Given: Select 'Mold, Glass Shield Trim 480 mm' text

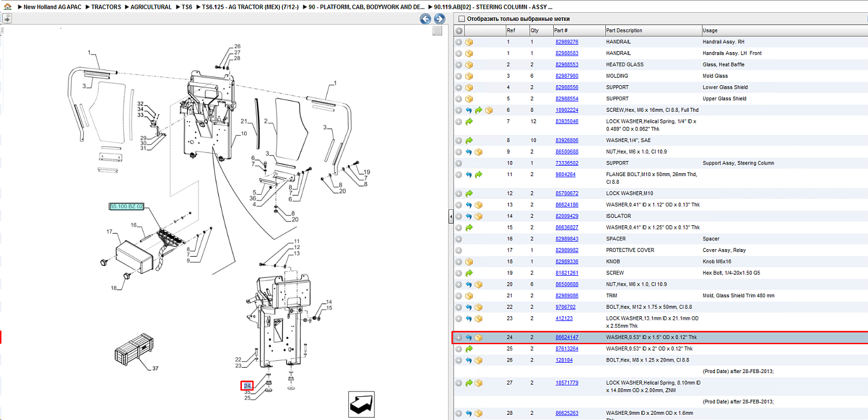Looking at the screenshot, I should coord(738,295).
